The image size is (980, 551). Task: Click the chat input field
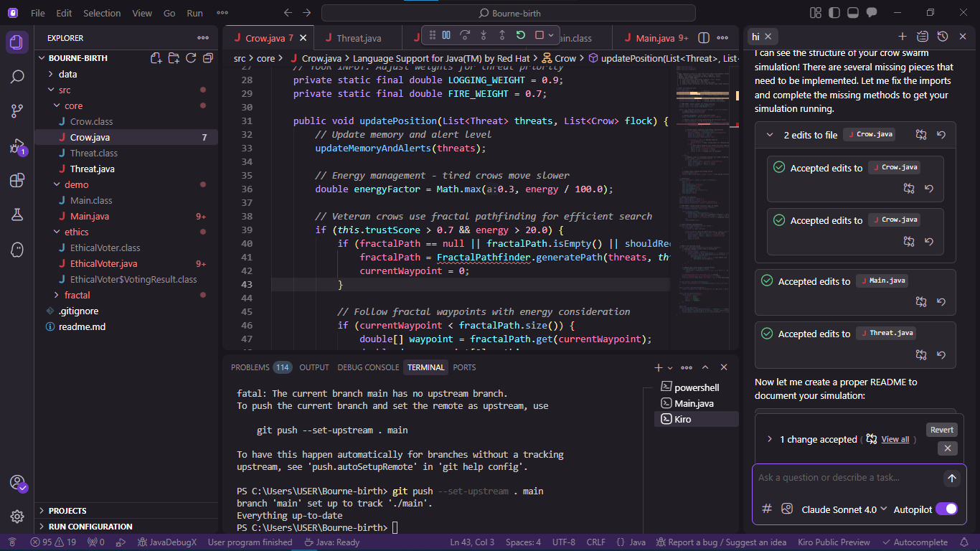click(x=847, y=478)
